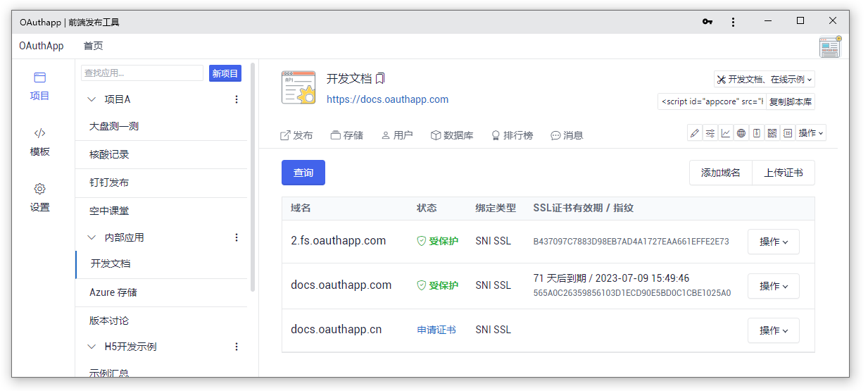868x391 pixels.
Task: Click the bookmark icon beside 开发文档 title
Action: [380, 78]
